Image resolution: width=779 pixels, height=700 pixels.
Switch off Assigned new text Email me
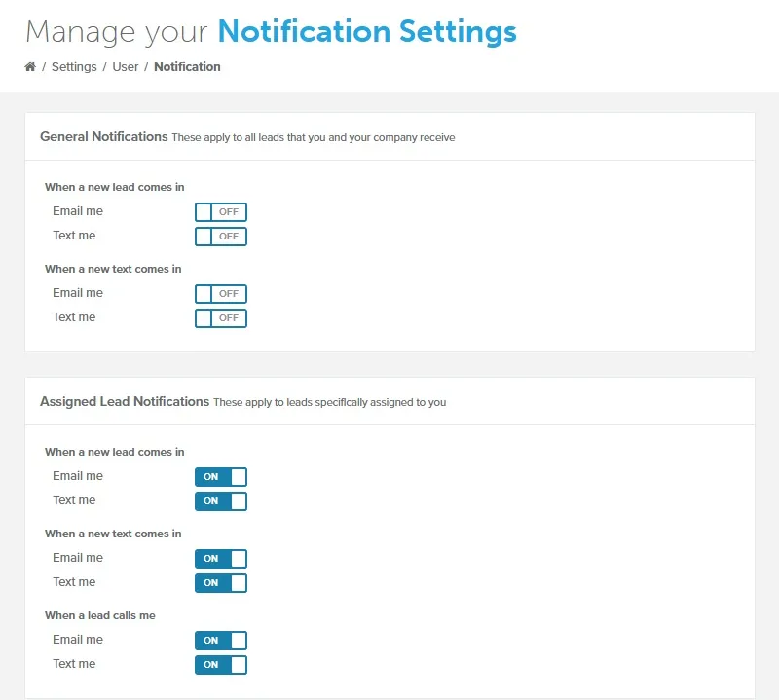click(x=221, y=559)
